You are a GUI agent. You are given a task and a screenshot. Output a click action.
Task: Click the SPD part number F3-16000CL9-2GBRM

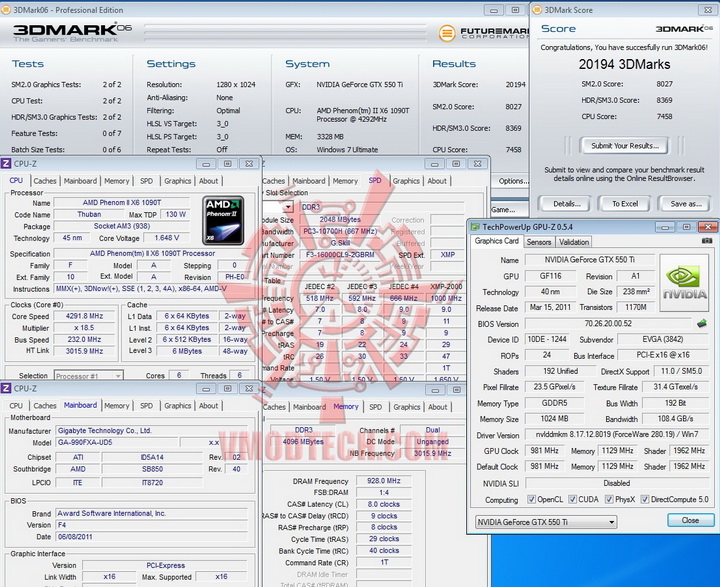point(340,254)
